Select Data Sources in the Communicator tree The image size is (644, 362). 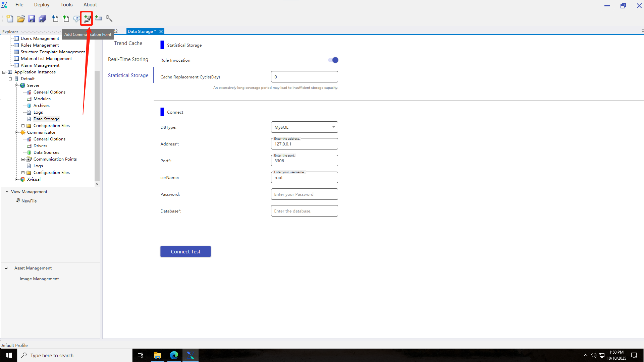click(46, 153)
